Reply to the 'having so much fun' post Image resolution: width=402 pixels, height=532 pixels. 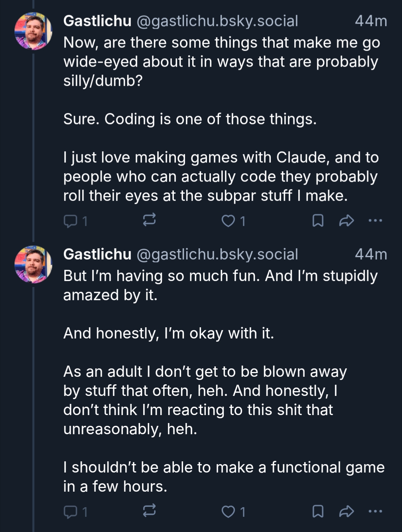[70, 511]
